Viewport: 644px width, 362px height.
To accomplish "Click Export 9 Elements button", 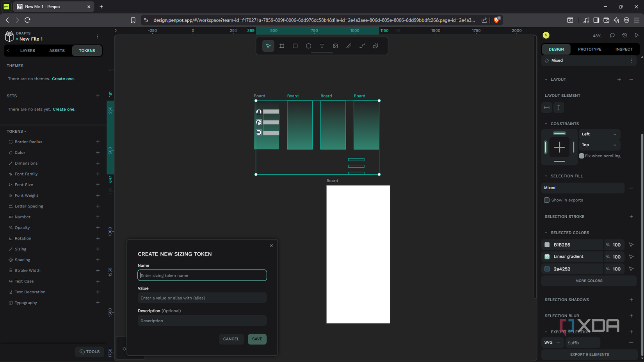I will [x=589, y=355].
